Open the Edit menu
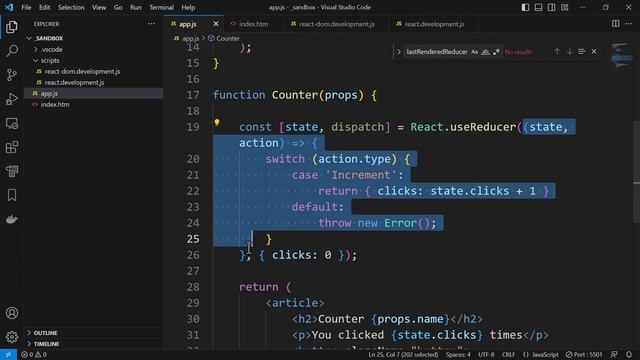The height and width of the screenshot is (360, 640). coord(44,7)
